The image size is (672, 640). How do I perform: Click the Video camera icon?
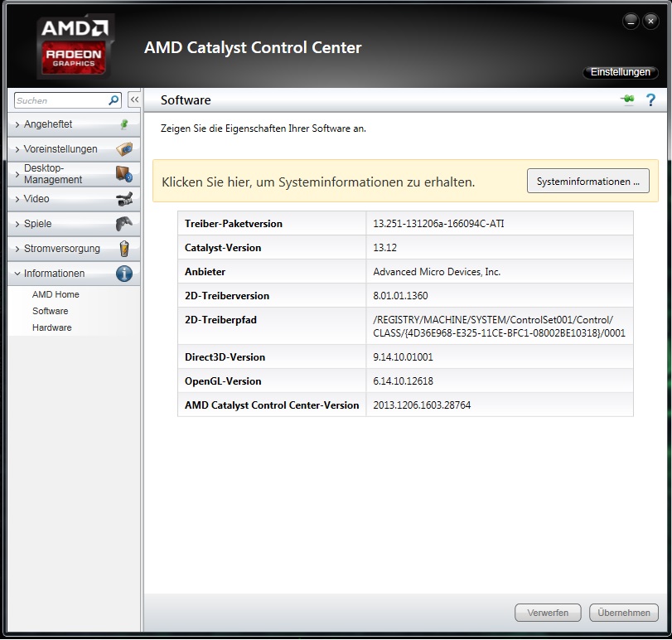click(124, 199)
